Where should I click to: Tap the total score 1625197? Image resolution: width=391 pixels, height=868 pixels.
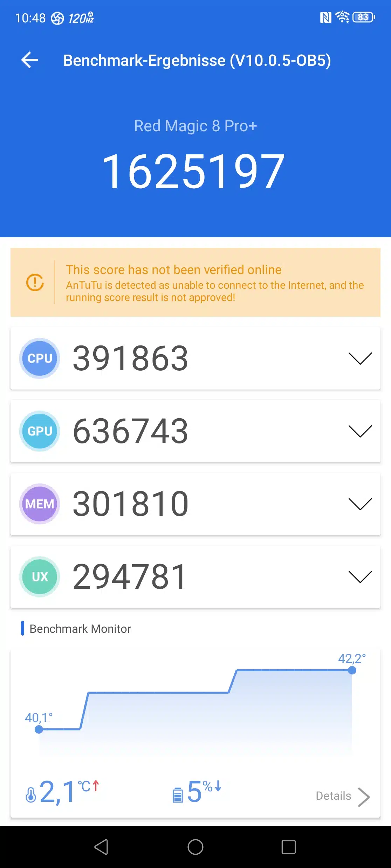click(193, 171)
